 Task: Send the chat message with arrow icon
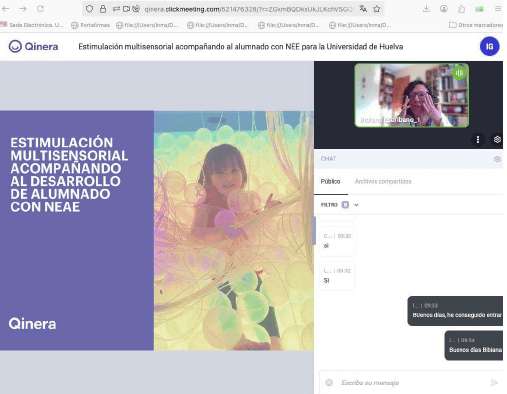(x=494, y=383)
